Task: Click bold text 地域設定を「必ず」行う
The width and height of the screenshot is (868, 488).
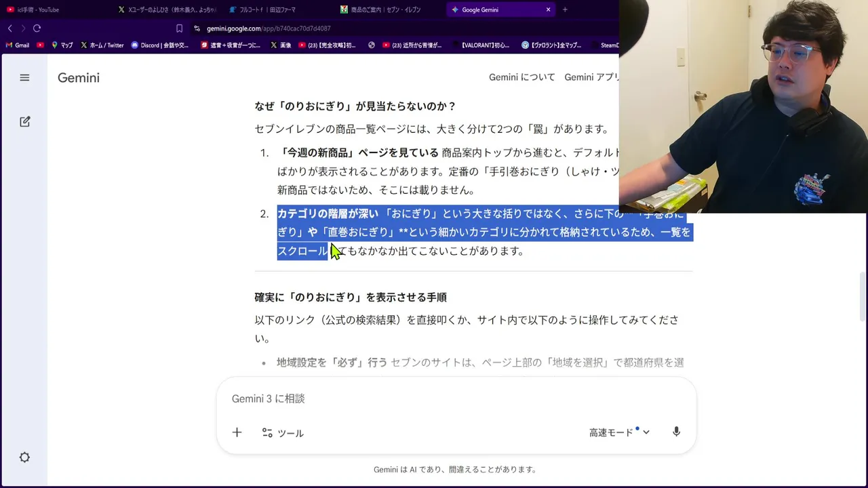Action: click(332, 363)
